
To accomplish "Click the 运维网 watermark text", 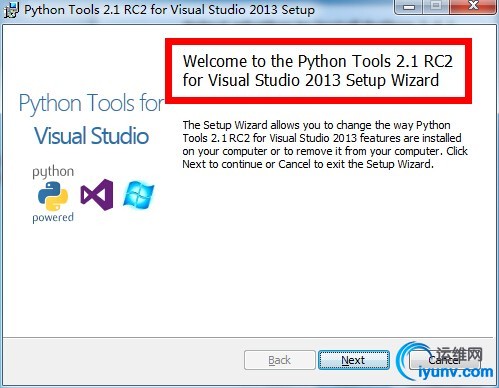I will 460,355.
